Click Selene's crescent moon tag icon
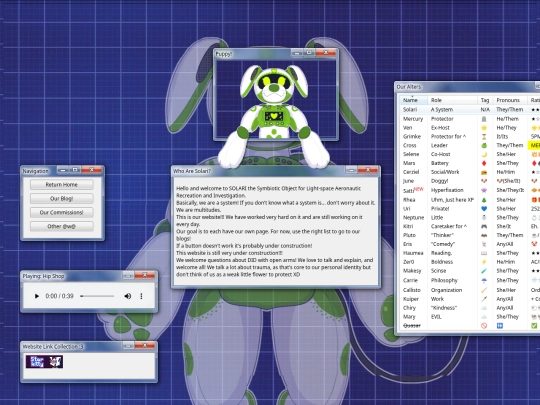Viewport: 540px width, 405px height. click(484, 155)
